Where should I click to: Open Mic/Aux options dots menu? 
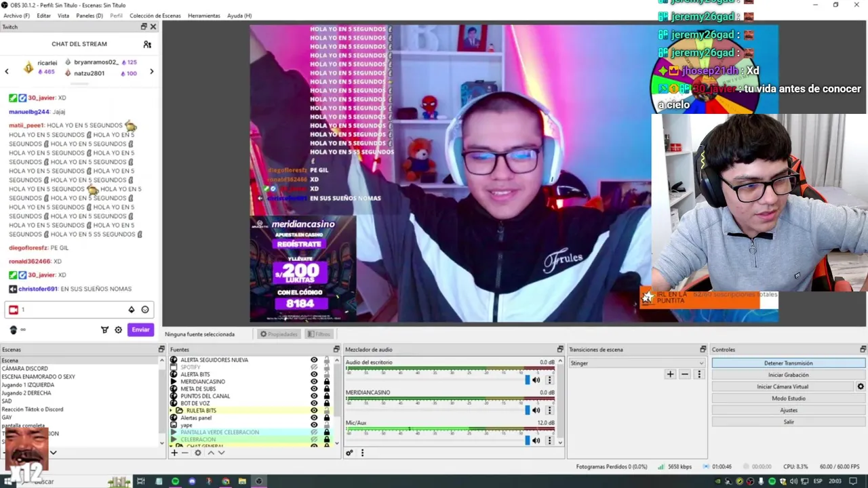coord(550,441)
